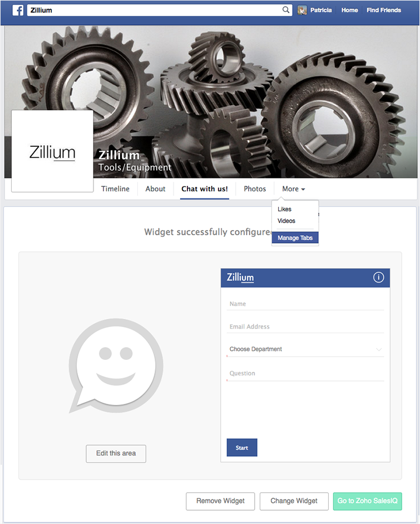This screenshot has width=420, height=524.
Task: Go to the Photos tab
Action: coord(255,189)
